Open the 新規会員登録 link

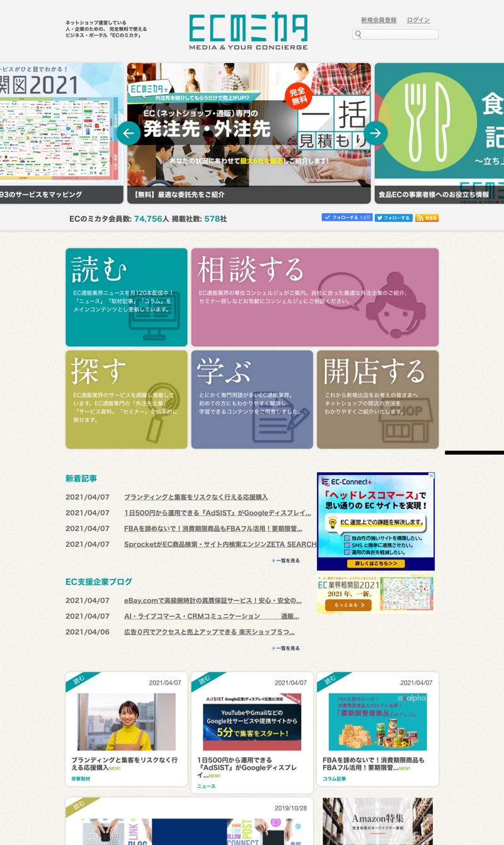[379, 20]
